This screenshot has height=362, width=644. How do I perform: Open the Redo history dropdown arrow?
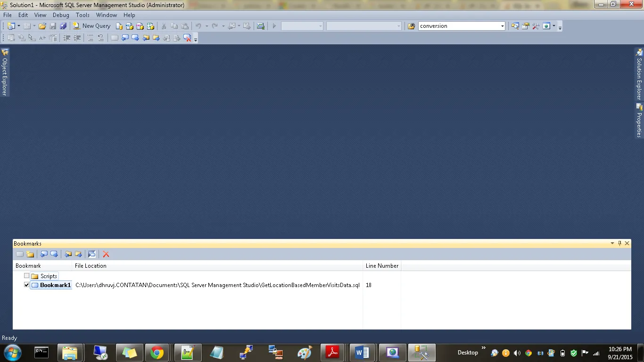(223, 26)
